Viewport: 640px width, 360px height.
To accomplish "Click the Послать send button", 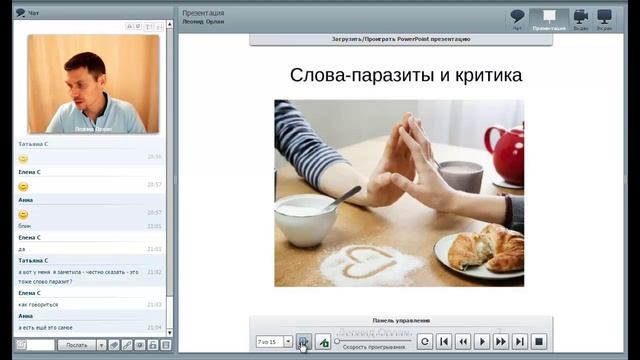I will [77, 345].
